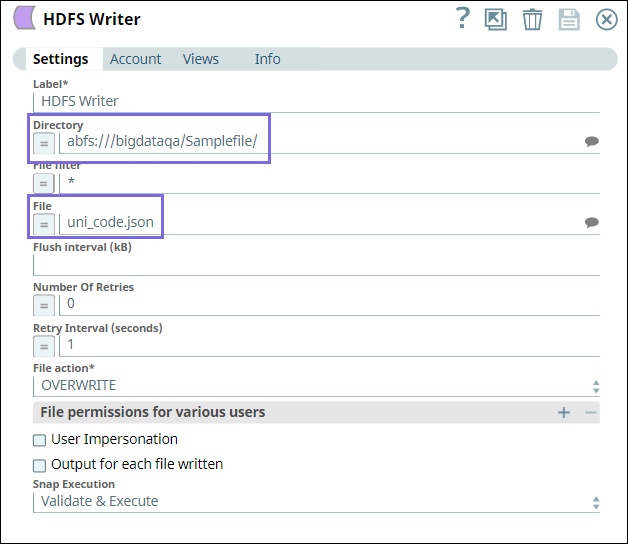Toggle expression button for Directory field

point(44,143)
